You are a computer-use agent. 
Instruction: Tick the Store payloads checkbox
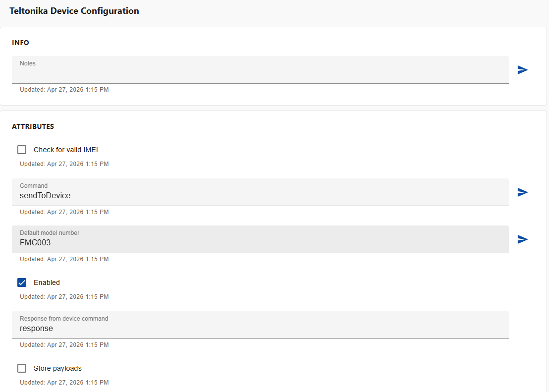[x=22, y=368]
